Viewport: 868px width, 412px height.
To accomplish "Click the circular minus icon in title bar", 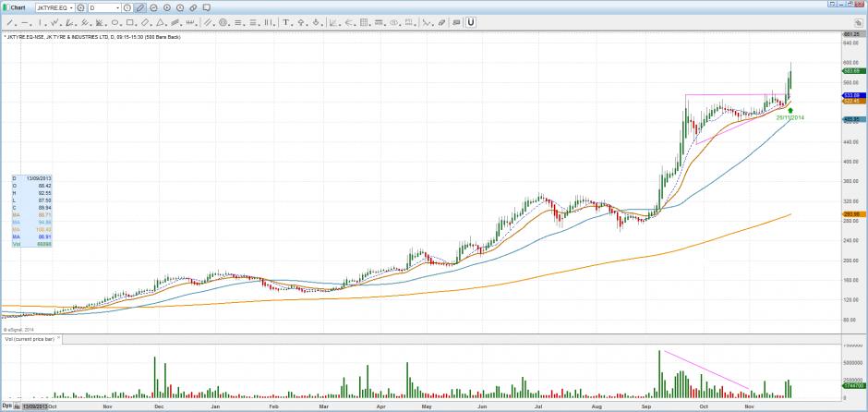I will [x=153, y=7].
